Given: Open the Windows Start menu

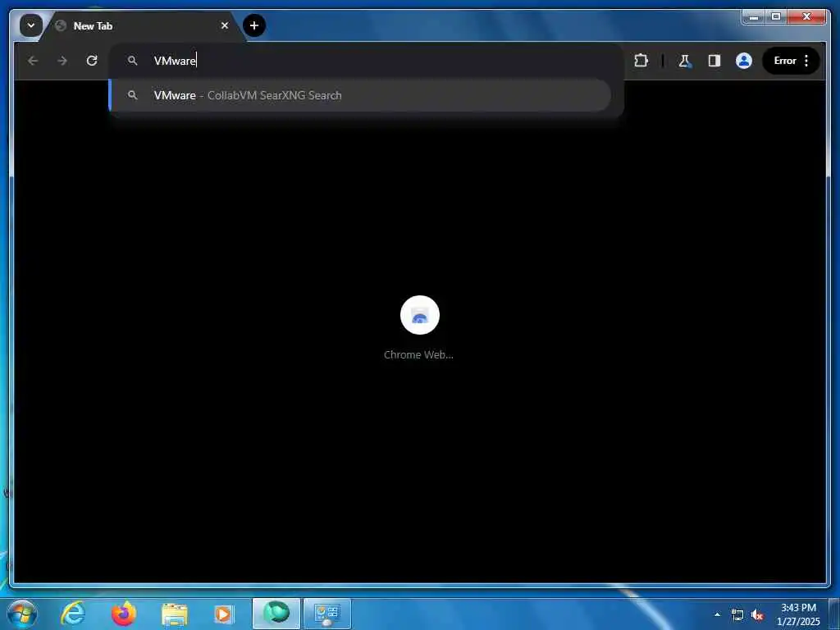Looking at the screenshot, I should click(22, 614).
